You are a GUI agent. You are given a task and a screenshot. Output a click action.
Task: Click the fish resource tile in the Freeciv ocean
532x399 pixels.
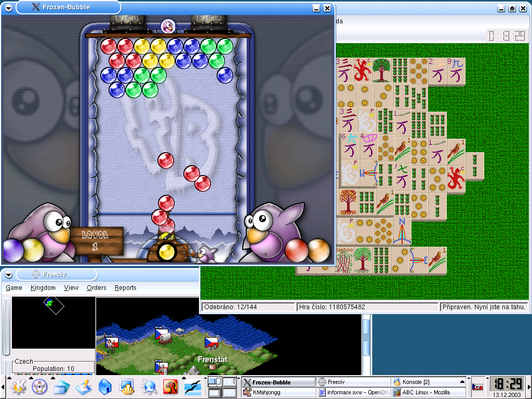[x=179, y=330]
